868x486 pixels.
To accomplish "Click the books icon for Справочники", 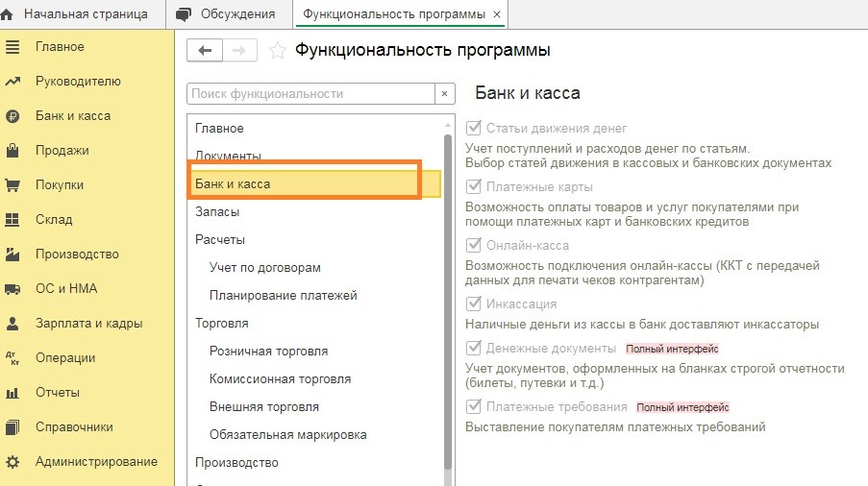I will click(x=12, y=427).
